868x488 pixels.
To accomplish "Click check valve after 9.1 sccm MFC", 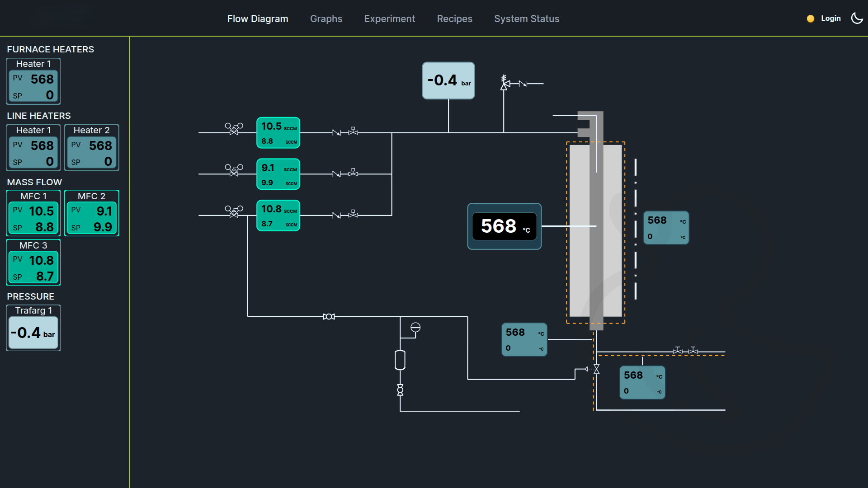I will point(336,174).
